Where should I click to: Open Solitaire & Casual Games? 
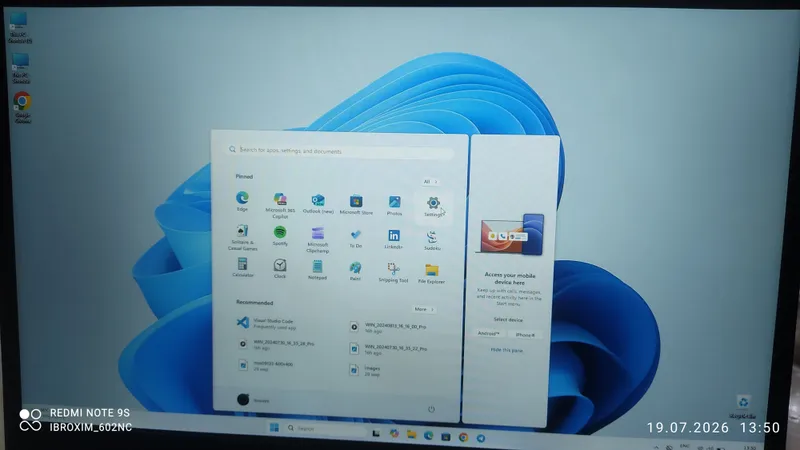point(242,237)
